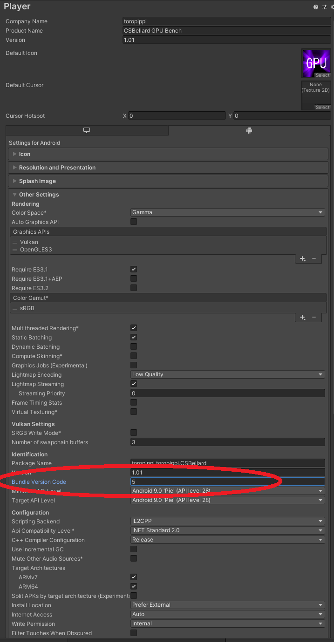334x644 pixels.
Task: Enable Compute Skinning checkbox
Action: tap(134, 356)
